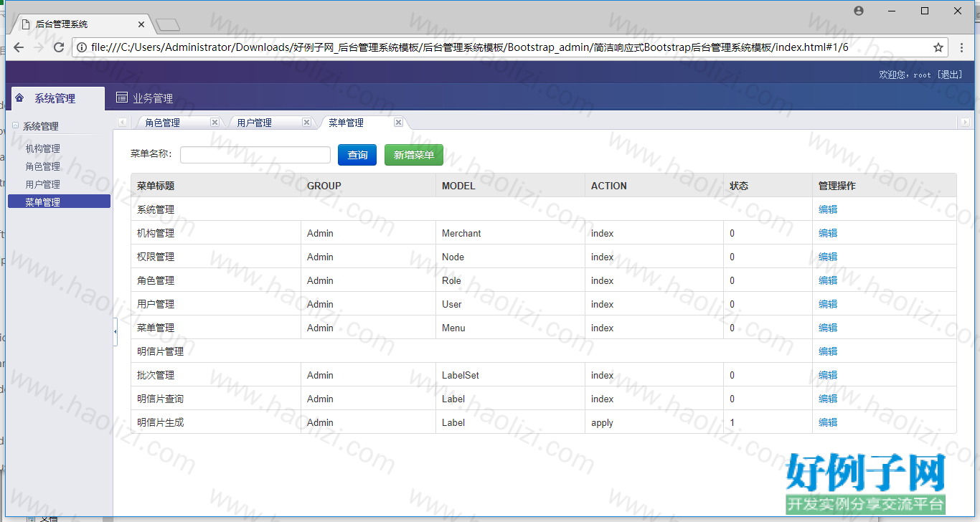Screen dimensions: 980x522
Task: Edit the 明信片生成 row
Action: 828,422
